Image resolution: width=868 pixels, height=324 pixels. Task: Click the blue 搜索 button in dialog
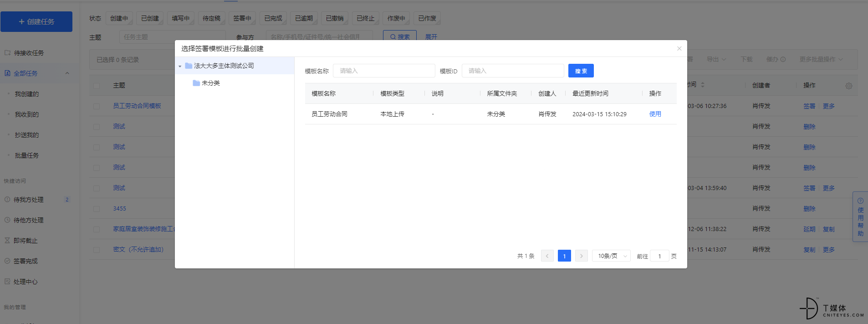tap(581, 71)
